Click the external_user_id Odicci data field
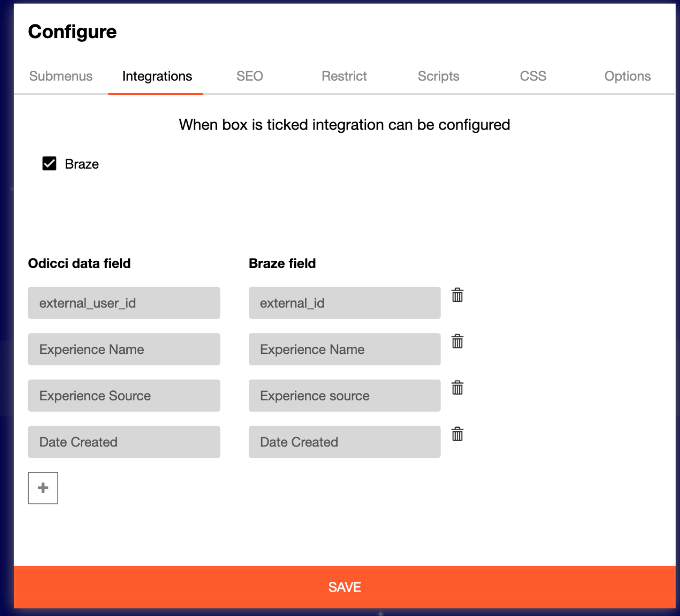This screenshot has height=616, width=680. click(x=124, y=303)
